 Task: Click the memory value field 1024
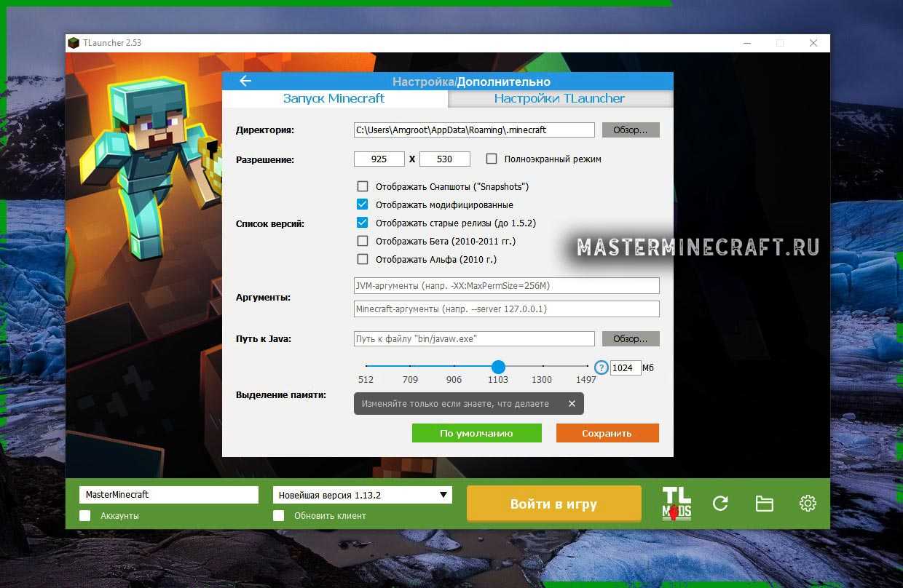pos(626,367)
